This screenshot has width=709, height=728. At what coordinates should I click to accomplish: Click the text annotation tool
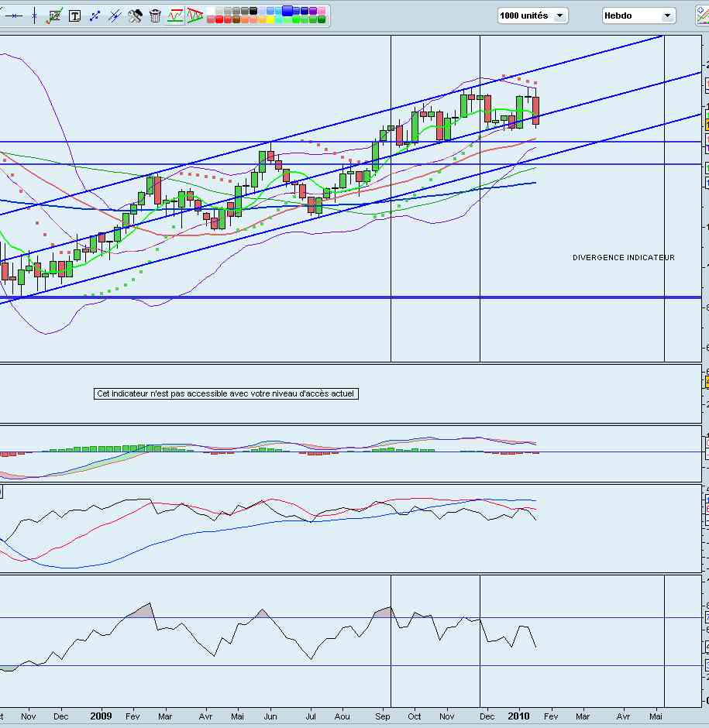click(74, 15)
